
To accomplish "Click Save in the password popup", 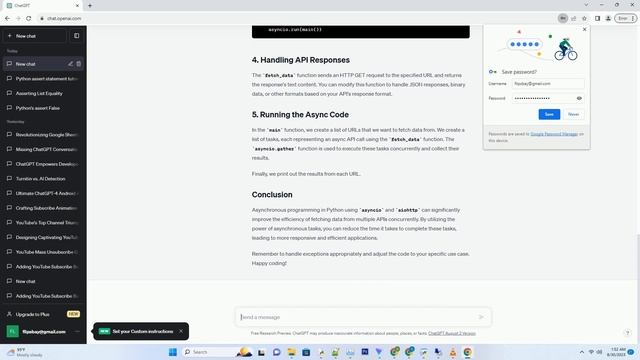I will (549, 114).
